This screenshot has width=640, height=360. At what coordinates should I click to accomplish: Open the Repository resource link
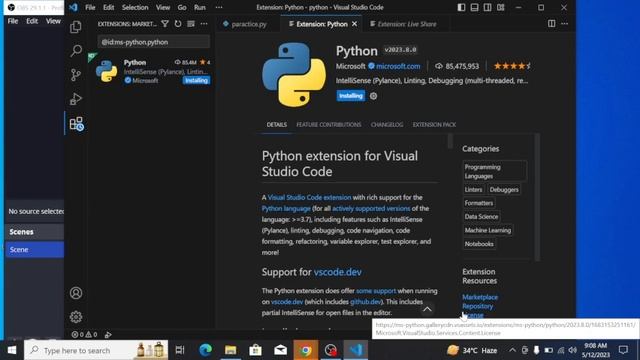coord(478,306)
